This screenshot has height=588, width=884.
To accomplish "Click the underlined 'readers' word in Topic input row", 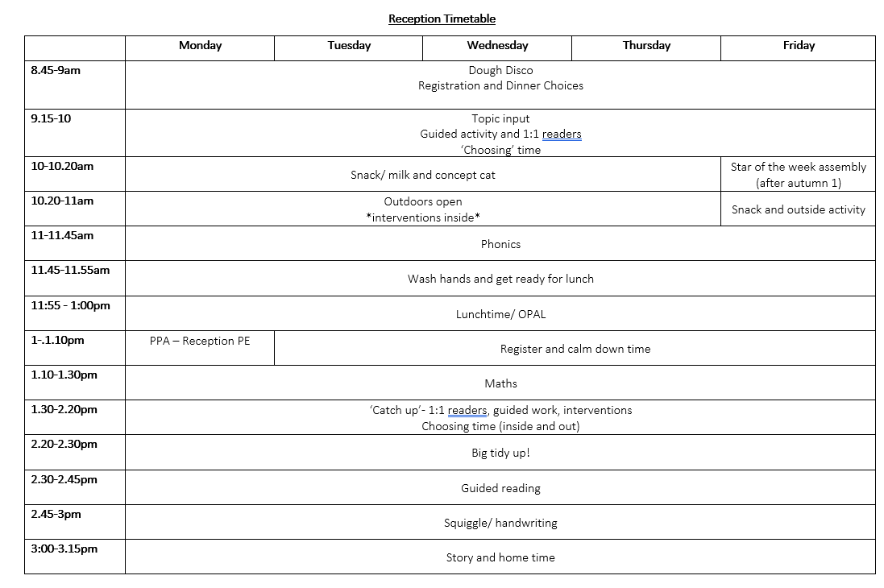I will tap(562, 135).
